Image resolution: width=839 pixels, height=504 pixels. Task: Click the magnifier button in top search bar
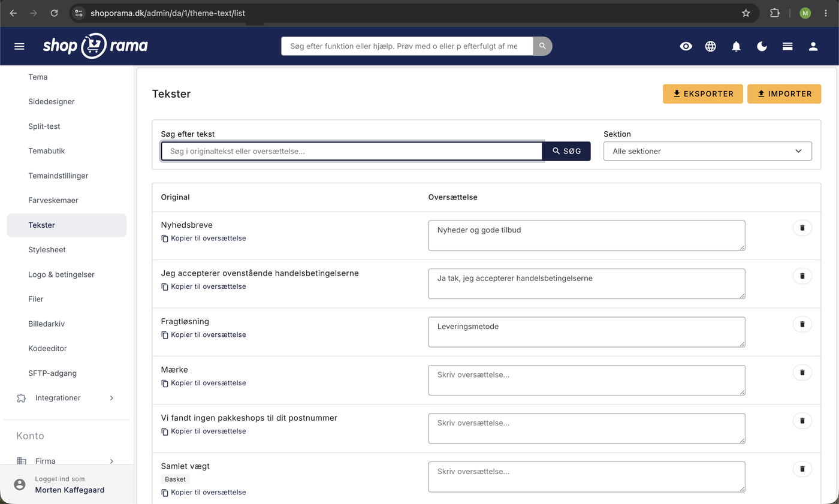pos(542,46)
